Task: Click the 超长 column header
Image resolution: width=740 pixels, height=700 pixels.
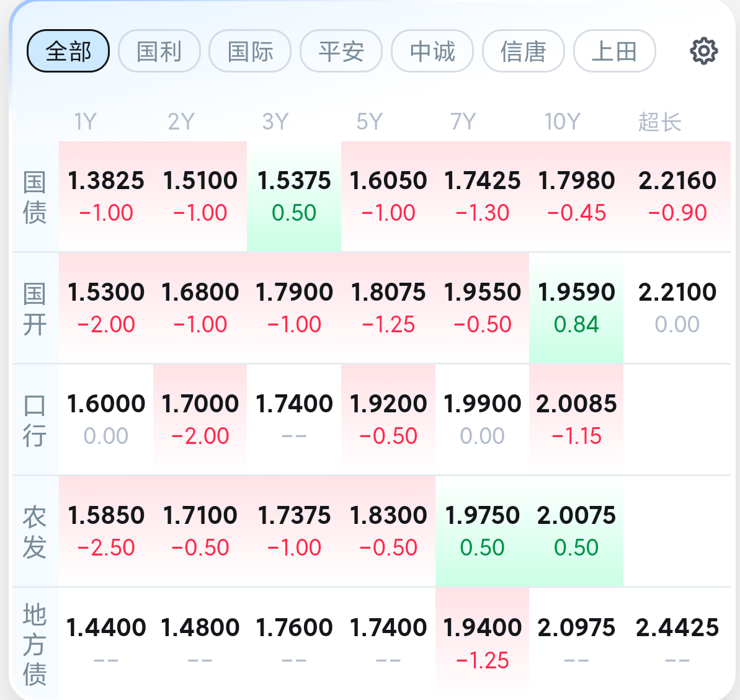Action: pyautogui.click(x=659, y=122)
